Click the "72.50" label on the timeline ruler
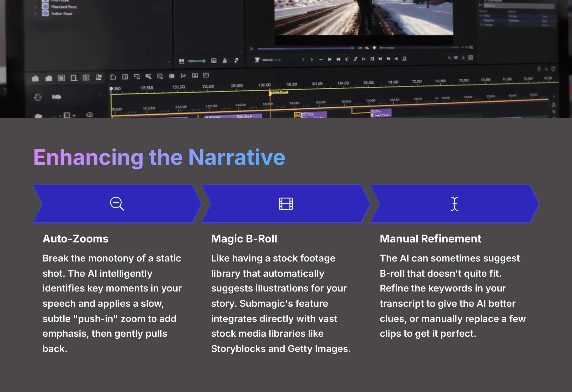The height and width of the screenshot is (392, 572). point(208,86)
